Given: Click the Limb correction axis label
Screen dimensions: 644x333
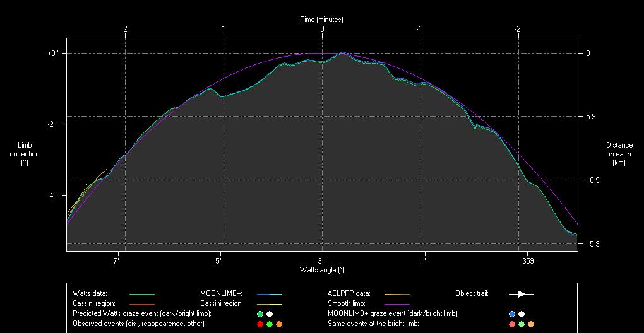Looking at the screenshot, I should (x=25, y=154).
